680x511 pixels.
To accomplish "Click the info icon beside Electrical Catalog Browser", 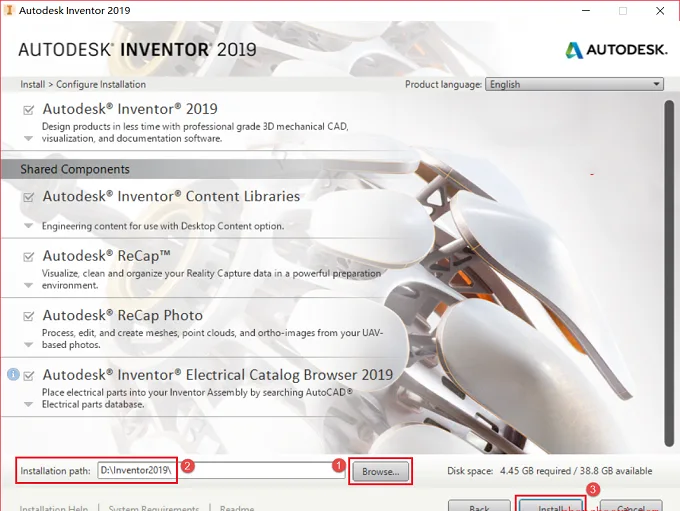I will tap(13, 374).
